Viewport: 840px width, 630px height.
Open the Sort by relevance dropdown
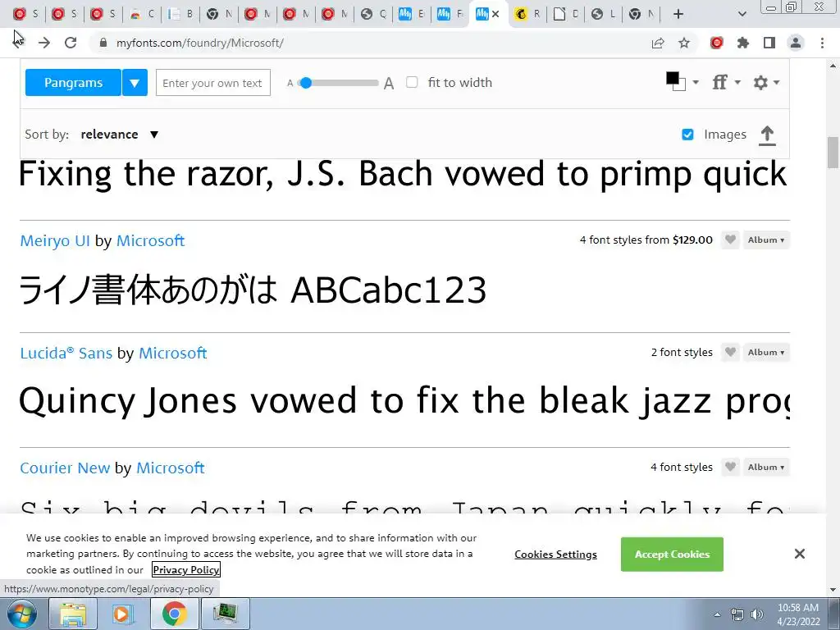click(x=120, y=135)
